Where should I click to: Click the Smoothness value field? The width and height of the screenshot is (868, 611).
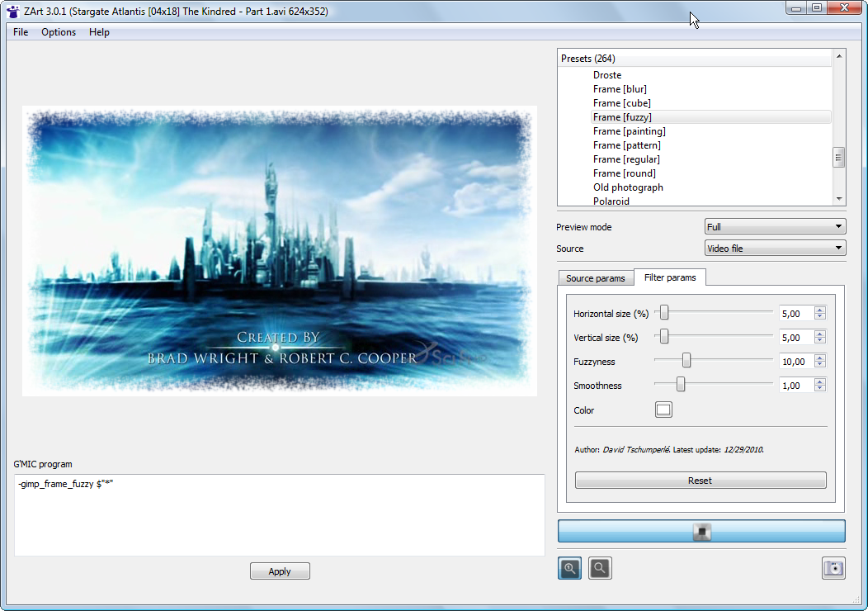796,385
